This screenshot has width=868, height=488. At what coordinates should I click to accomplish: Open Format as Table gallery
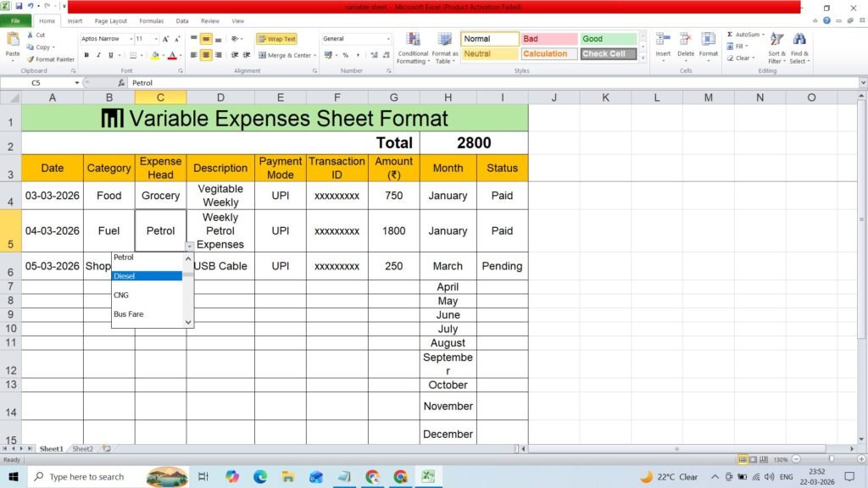click(x=444, y=48)
